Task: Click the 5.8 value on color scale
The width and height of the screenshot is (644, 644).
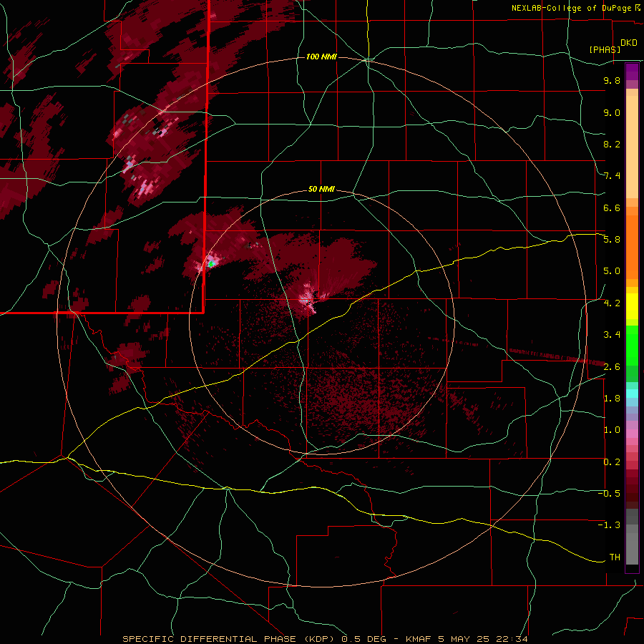Action: click(612, 240)
